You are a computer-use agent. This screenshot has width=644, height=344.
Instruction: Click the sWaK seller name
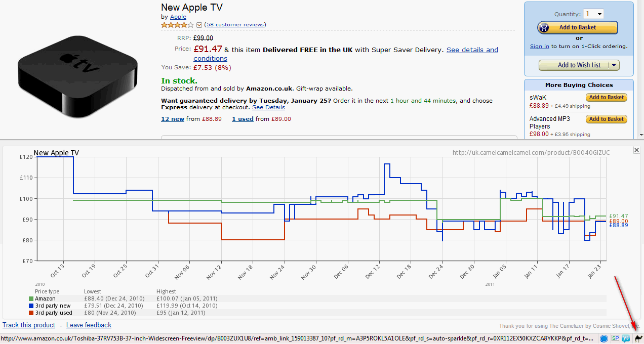538,97
